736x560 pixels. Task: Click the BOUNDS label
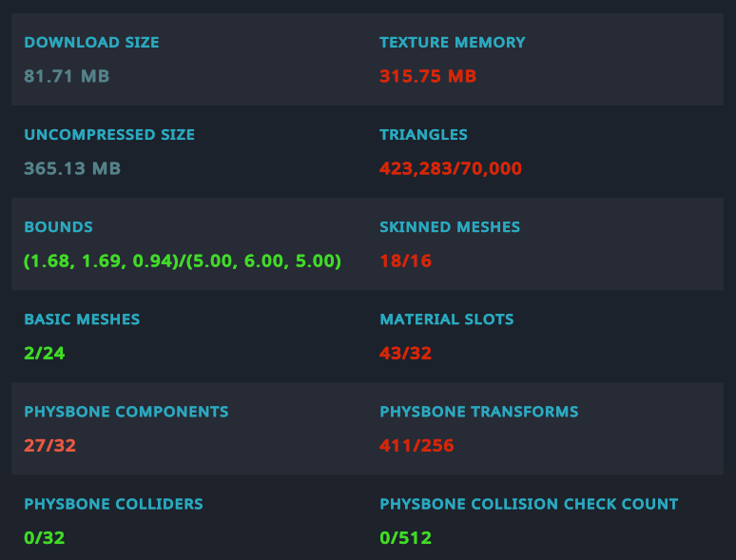point(58,227)
